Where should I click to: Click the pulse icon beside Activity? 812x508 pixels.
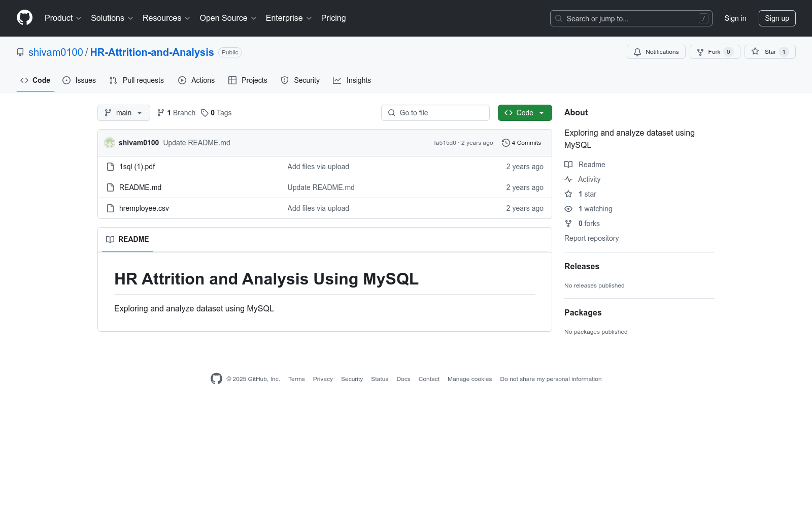(568, 179)
